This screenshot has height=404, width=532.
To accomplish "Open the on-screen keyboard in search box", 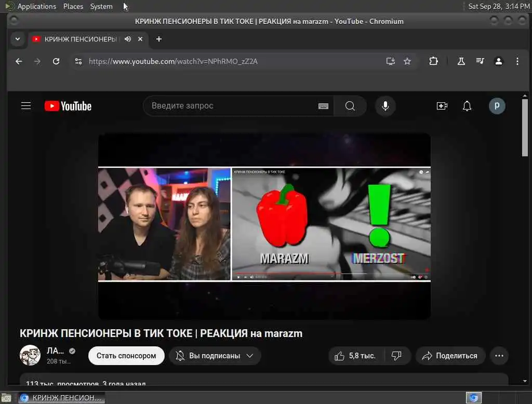I will tap(323, 106).
